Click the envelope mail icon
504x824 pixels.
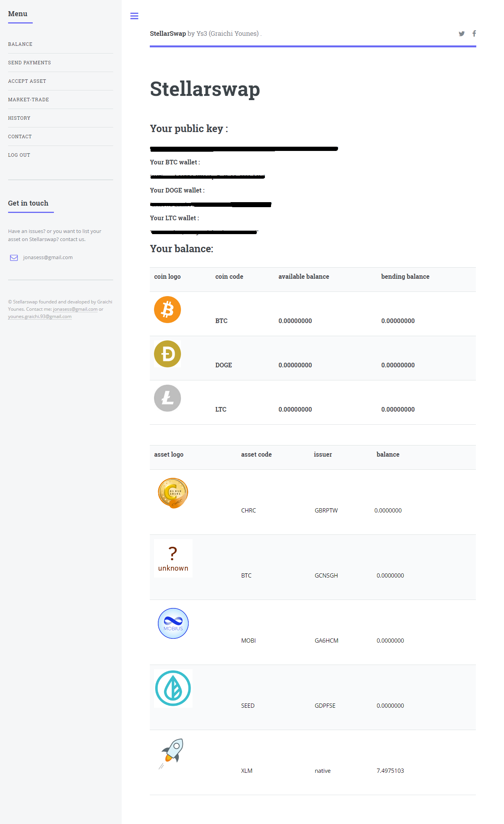pyautogui.click(x=14, y=258)
